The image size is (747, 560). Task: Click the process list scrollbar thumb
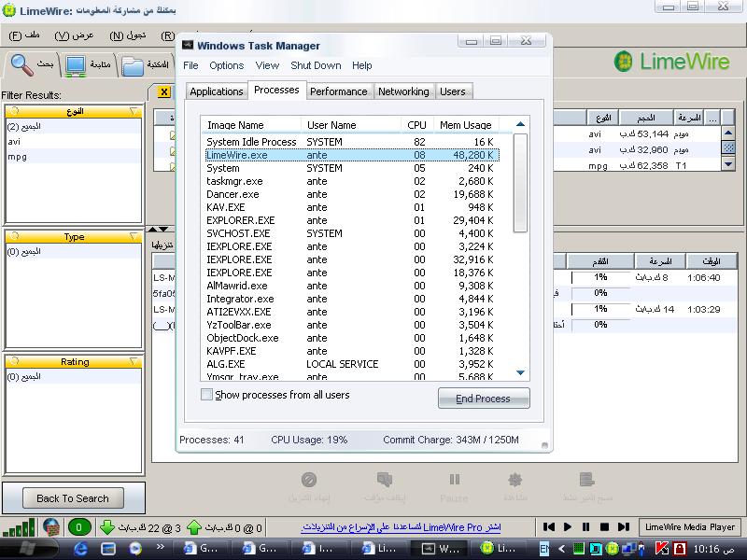pyautogui.click(x=521, y=183)
